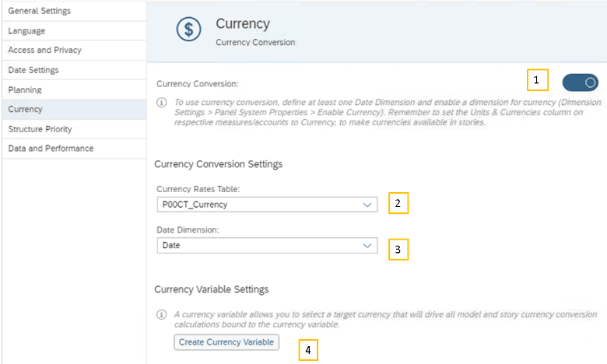Click the yellow callout marker numbered 1
Screen dimensions: 607x364
tap(537, 80)
